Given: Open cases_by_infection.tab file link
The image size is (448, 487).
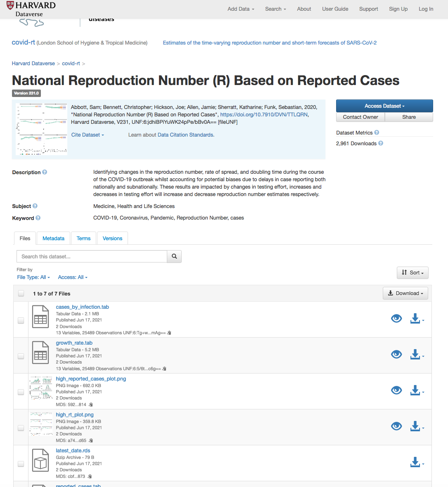Looking at the screenshot, I should (x=82, y=307).
